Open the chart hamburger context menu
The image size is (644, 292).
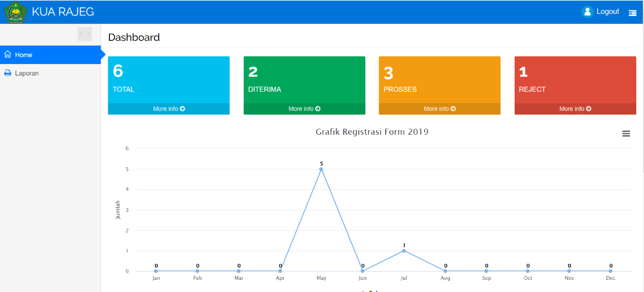point(626,134)
